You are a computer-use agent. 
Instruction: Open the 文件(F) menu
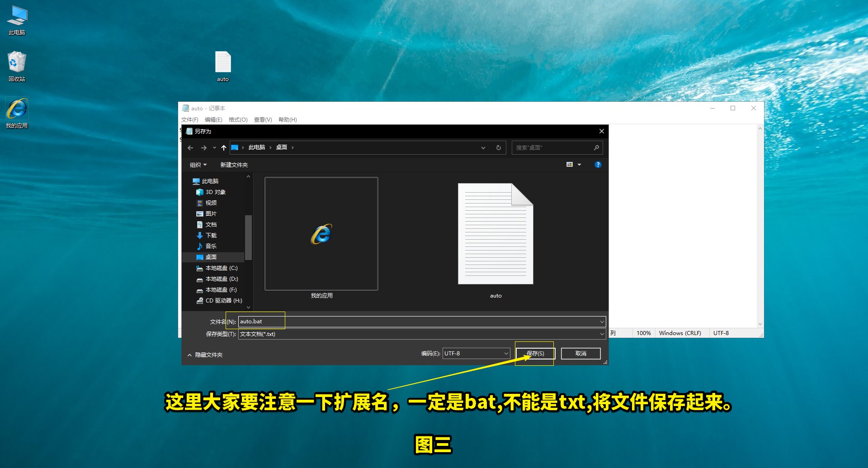(x=189, y=119)
